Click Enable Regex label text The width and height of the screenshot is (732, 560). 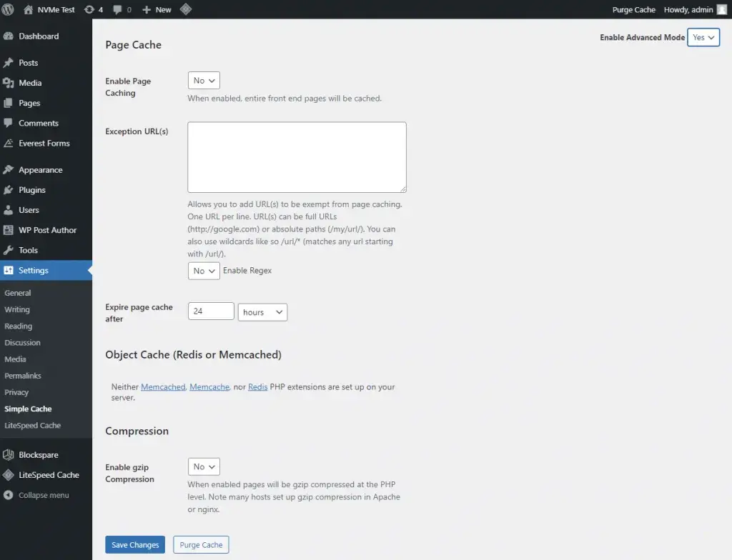click(x=247, y=271)
